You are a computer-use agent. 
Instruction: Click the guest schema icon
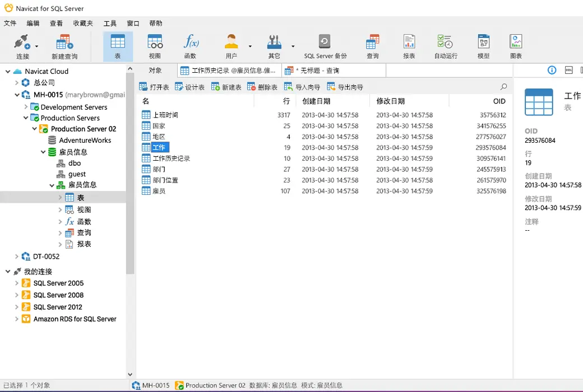pos(61,174)
